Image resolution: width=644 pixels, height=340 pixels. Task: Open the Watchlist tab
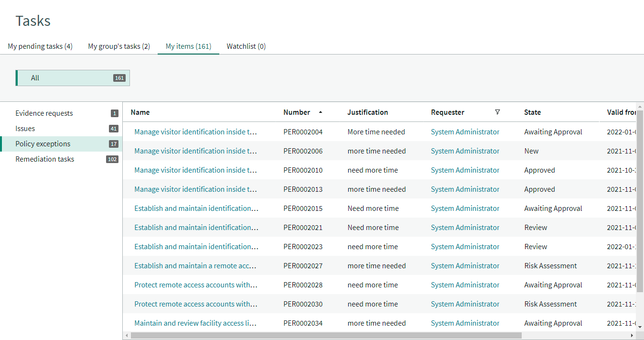246,46
